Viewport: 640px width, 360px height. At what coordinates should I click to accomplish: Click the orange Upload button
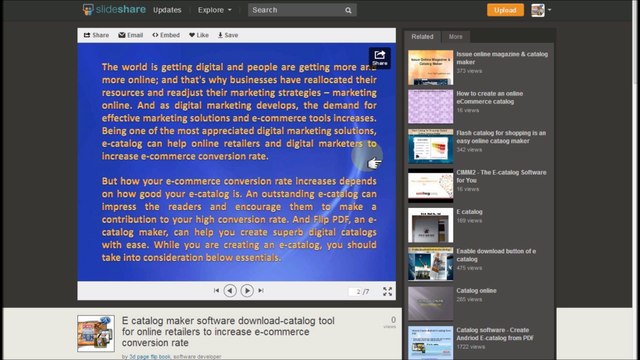point(505,10)
